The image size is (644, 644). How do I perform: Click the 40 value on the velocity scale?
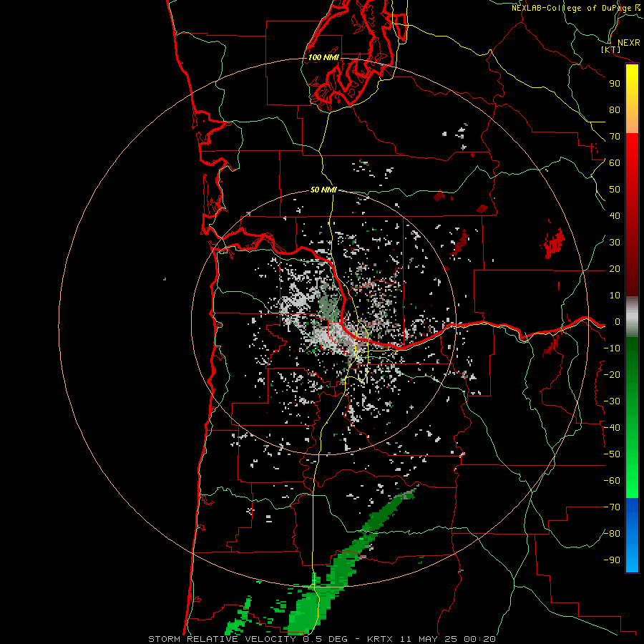pos(615,216)
